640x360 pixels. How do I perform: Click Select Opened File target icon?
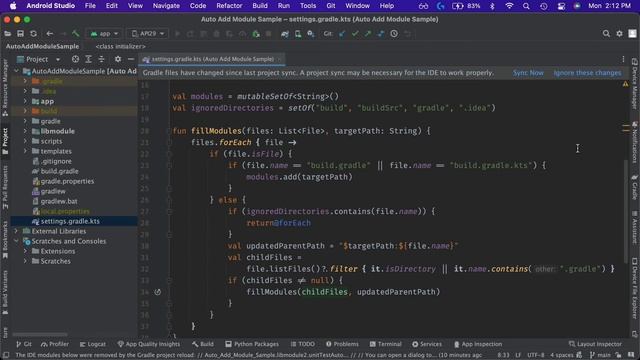[75, 59]
